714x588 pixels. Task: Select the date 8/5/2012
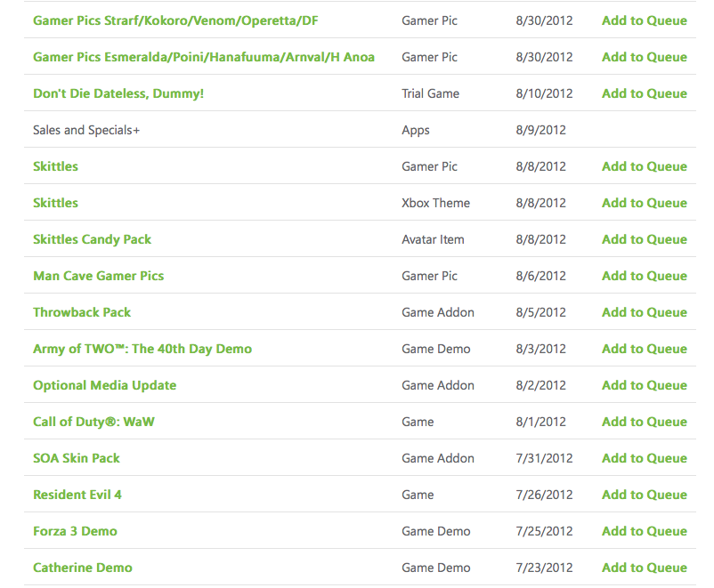coord(541,312)
